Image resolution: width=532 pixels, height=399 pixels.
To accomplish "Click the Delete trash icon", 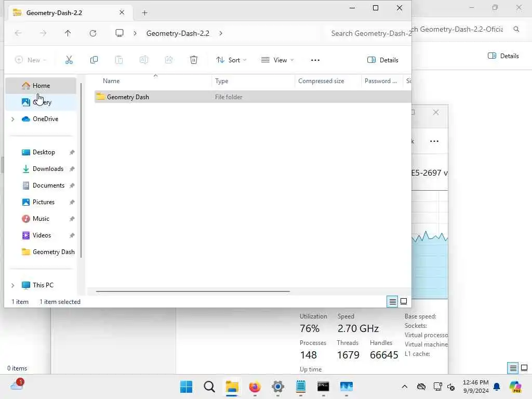I will 194,60.
